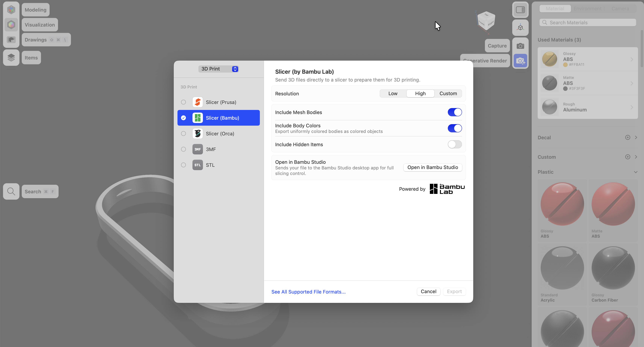
Task: Click the isometric view axes icon
Action: tap(520, 28)
